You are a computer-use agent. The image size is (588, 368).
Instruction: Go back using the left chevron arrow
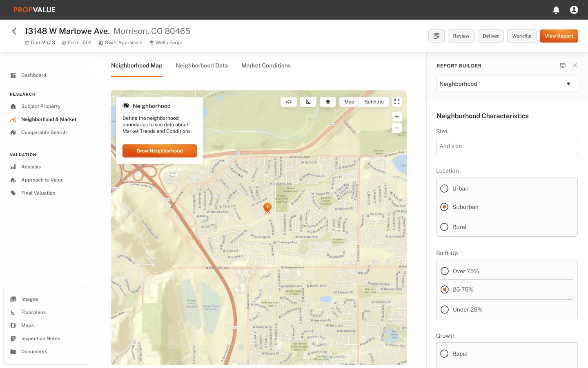14,31
